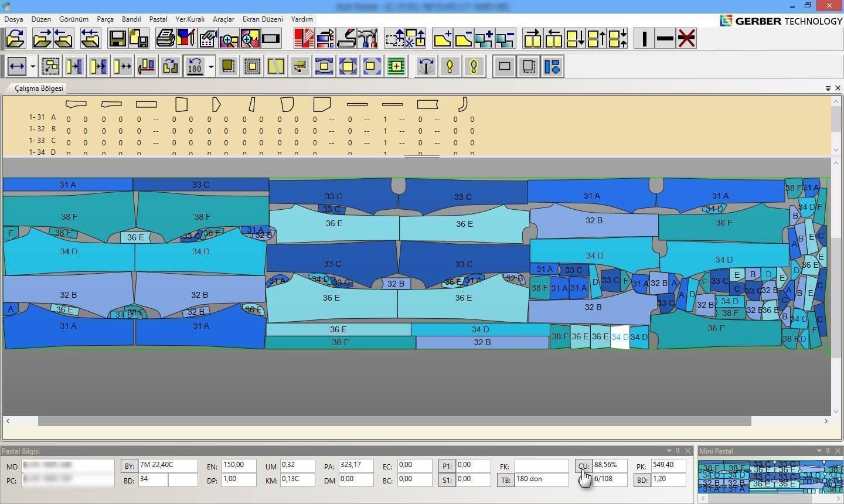
Task: Click the horizontal double-arrow slide tool
Action: pos(16,66)
